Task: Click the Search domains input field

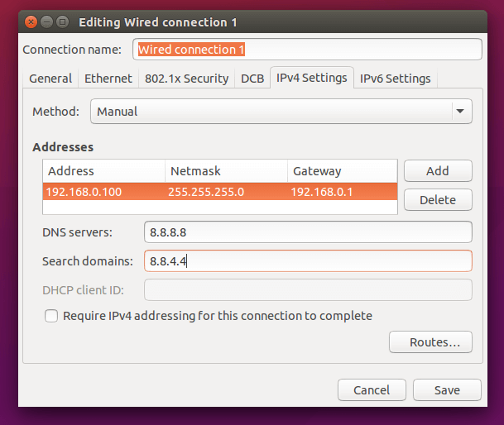Action: click(308, 261)
